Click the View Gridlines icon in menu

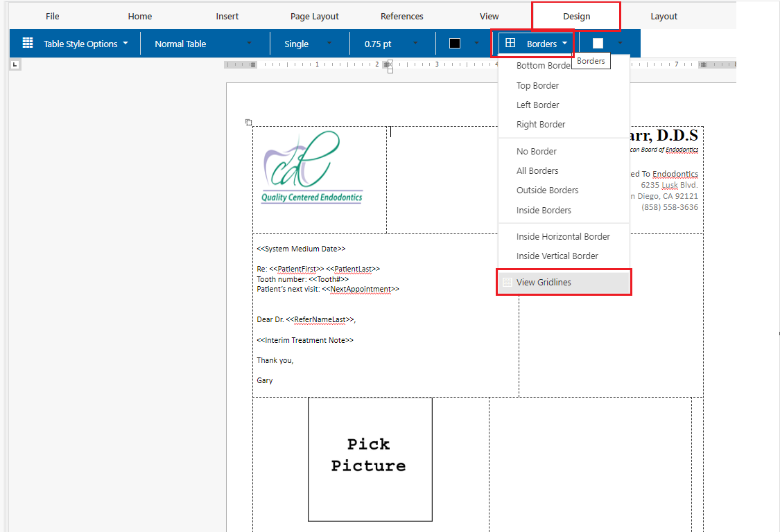pyautogui.click(x=507, y=283)
